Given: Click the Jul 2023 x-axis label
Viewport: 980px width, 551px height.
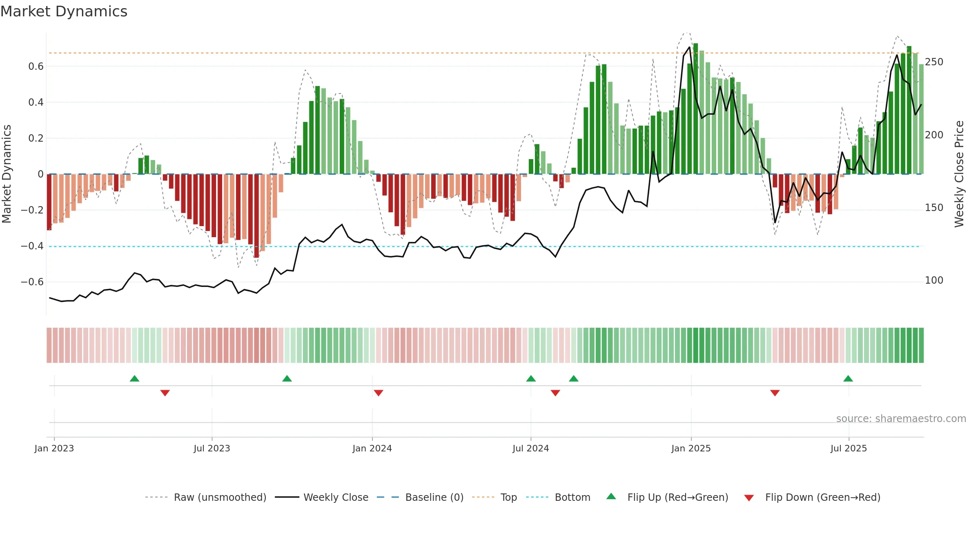Looking at the screenshot, I should pyautogui.click(x=212, y=448).
